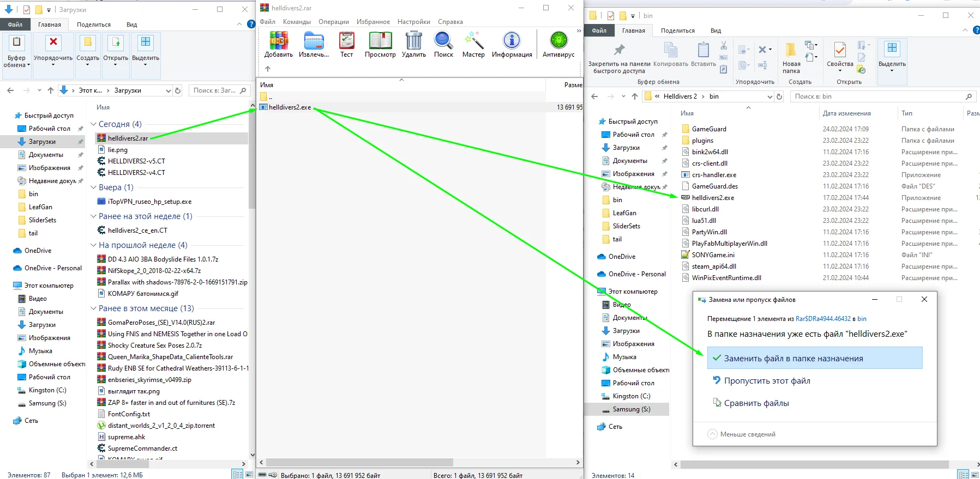Image resolution: width=980 pixels, height=479 pixels.
Task: Select HELLDIVERS2-v5.CT file
Action: click(x=136, y=161)
